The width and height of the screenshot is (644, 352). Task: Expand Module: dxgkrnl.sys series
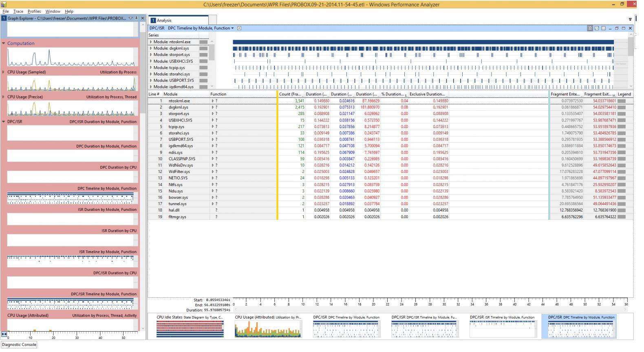pyautogui.click(x=151, y=48)
